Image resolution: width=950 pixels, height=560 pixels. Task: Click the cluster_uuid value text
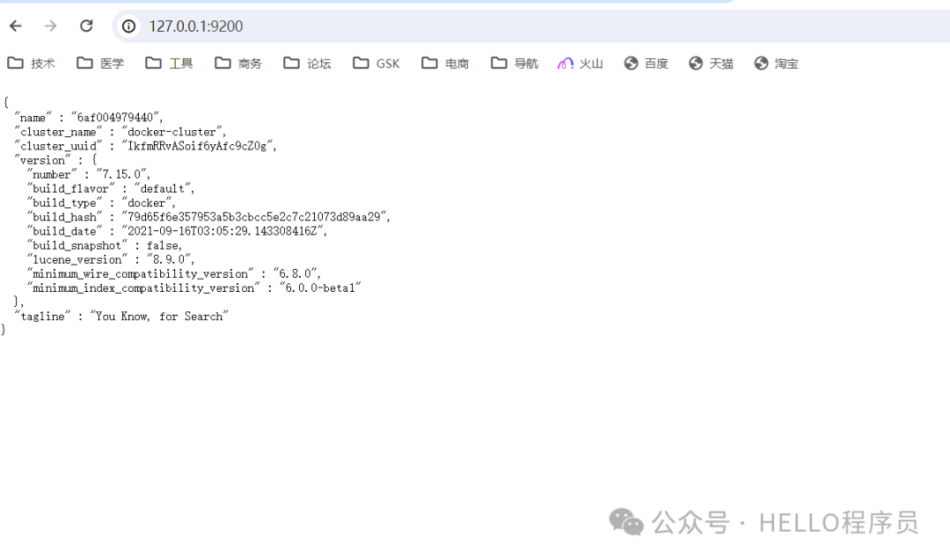tap(199, 146)
